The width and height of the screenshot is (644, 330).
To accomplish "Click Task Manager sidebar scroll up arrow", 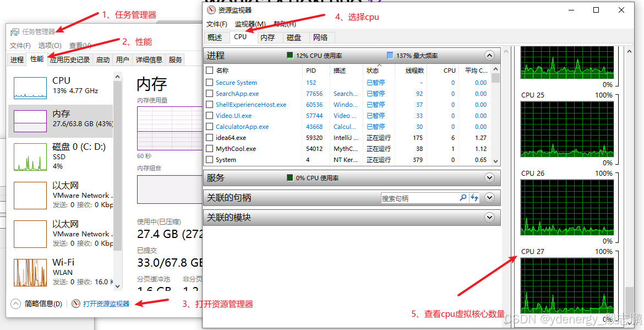I will (x=118, y=77).
